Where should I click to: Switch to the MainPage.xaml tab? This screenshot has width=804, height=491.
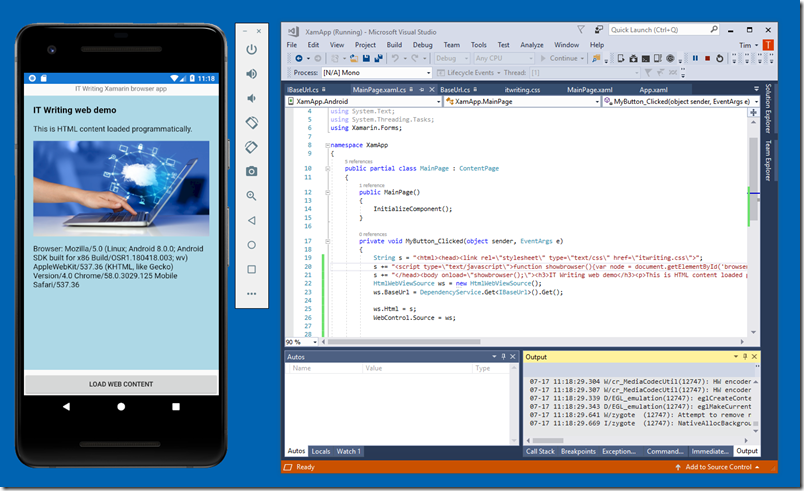589,90
